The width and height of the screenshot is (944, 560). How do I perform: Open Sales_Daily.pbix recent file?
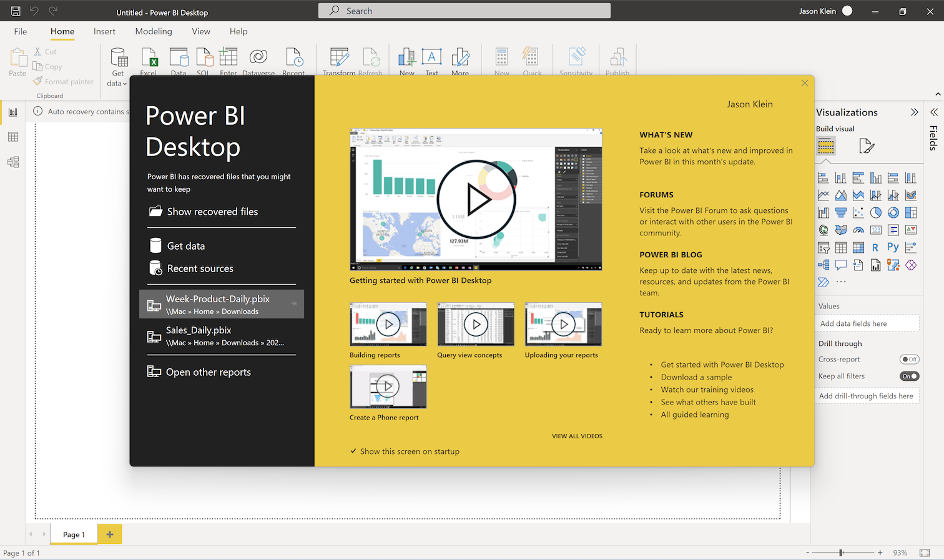(222, 336)
